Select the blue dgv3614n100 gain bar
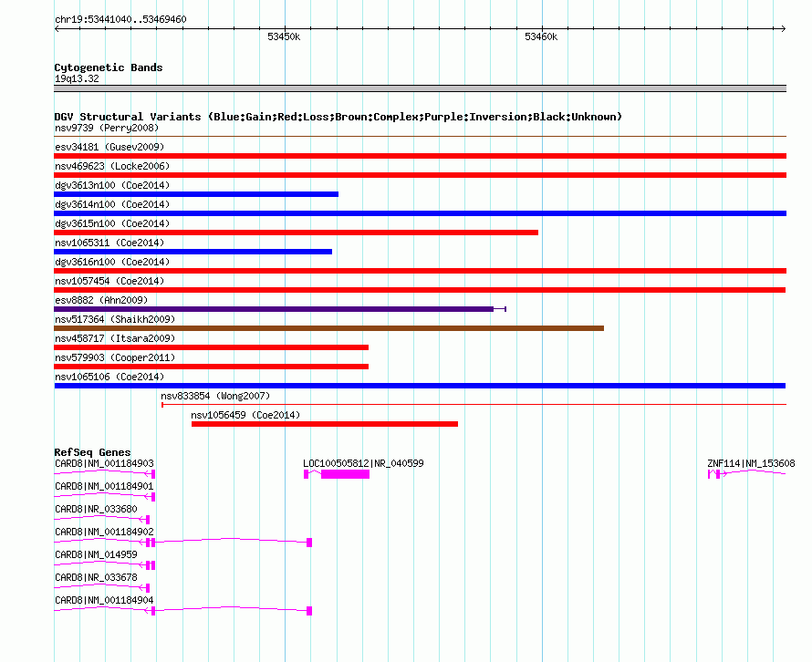Image resolution: width=812 pixels, height=662 pixels. [420, 213]
